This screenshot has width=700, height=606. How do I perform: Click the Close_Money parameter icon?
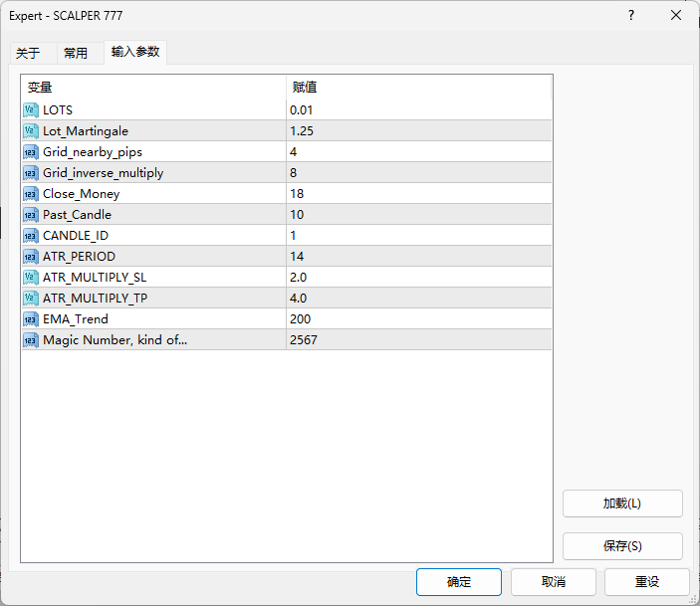coord(30,194)
